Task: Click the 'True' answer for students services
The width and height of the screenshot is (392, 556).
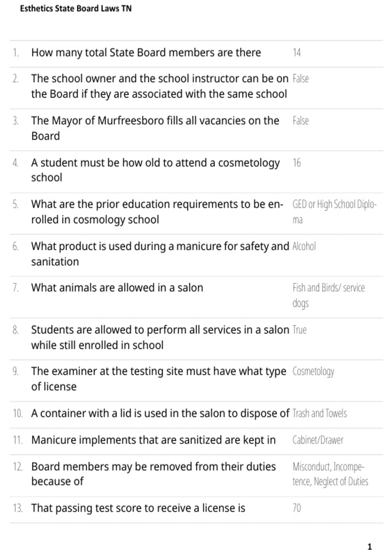Action: [300, 330]
